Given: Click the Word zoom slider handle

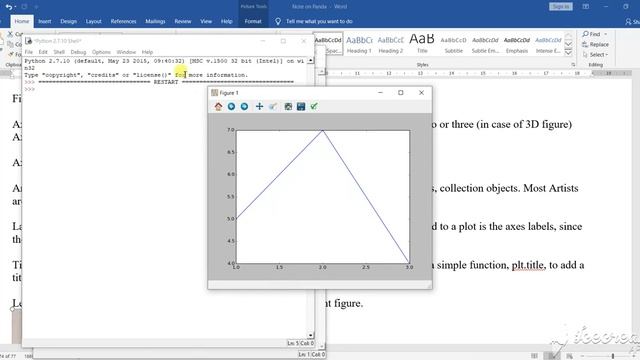Looking at the screenshot, I should [613, 356].
